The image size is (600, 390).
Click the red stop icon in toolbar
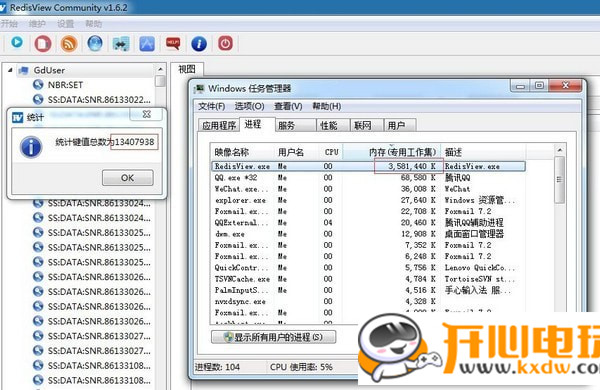[x=42, y=43]
